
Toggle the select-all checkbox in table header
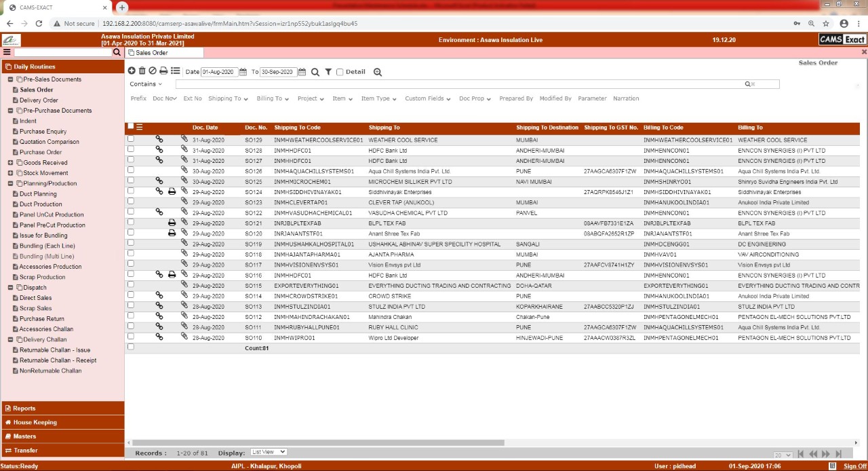tap(130, 126)
